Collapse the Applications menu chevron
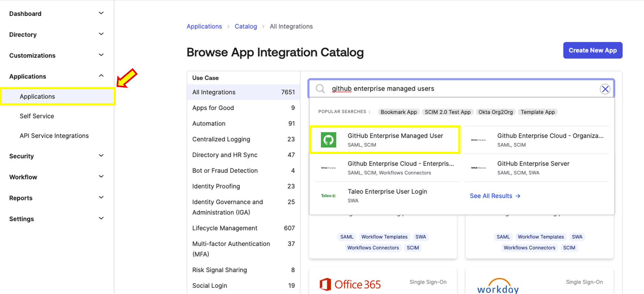The width and height of the screenshot is (644, 294). tap(101, 76)
